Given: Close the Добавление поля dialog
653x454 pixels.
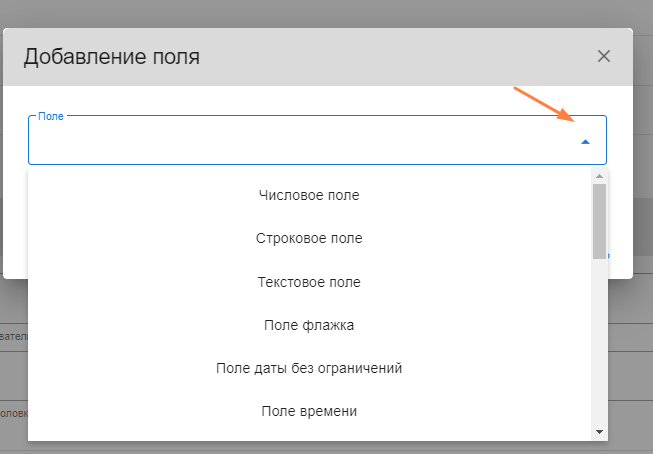Looking at the screenshot, I should coord(603,56).
